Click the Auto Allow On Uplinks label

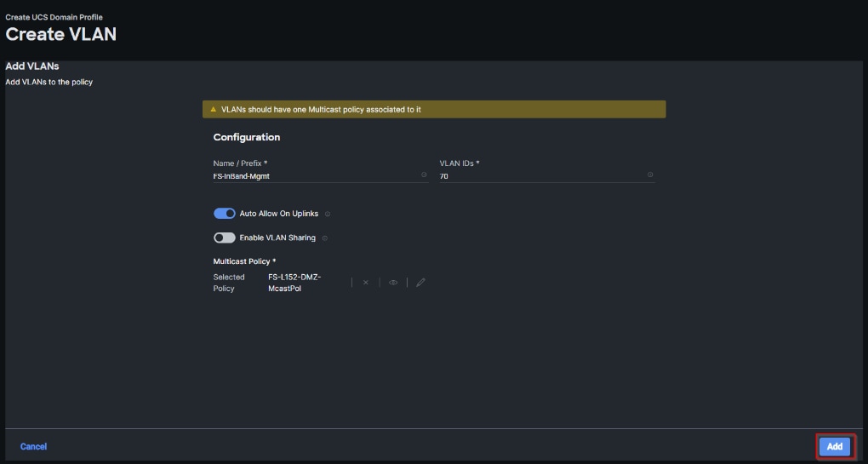[279, 214]
